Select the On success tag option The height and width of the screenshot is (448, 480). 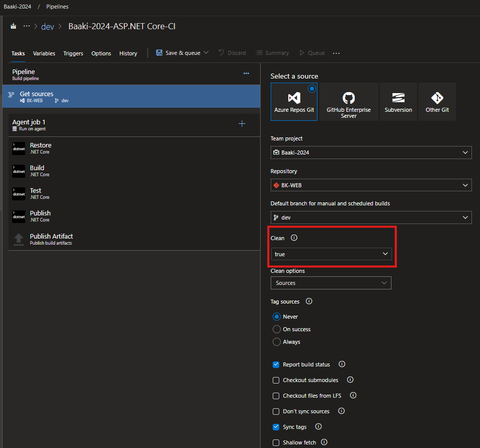pos(276,329)
